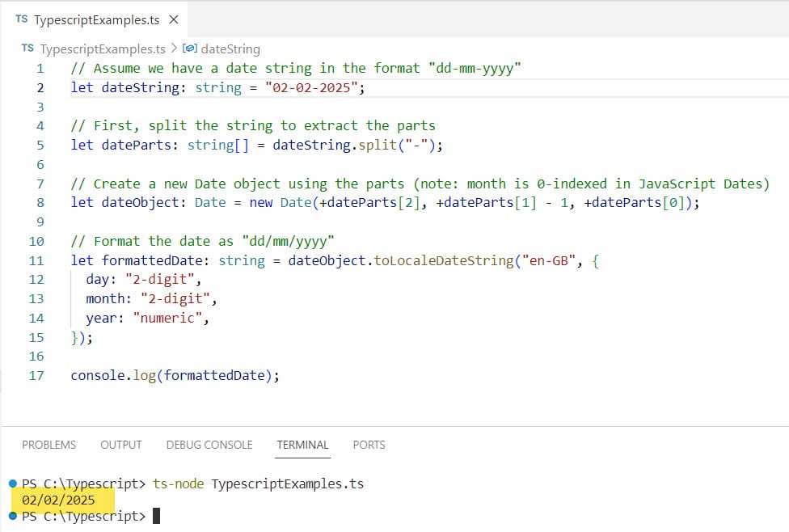Image resolution: width=789 pixels, height=532 pixels.
Task: Click the "Format the date" comment line
Action: pyautogui.click(x=202, y=242)
